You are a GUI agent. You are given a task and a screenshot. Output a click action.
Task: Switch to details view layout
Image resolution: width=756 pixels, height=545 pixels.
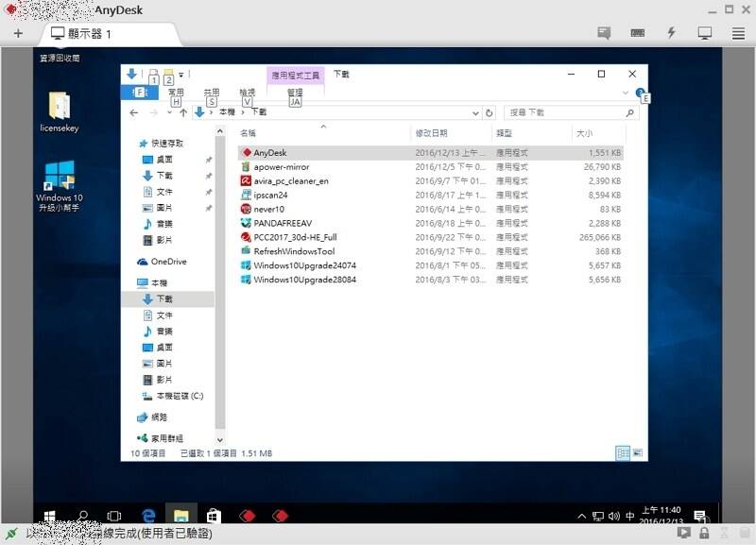[623, 453]
